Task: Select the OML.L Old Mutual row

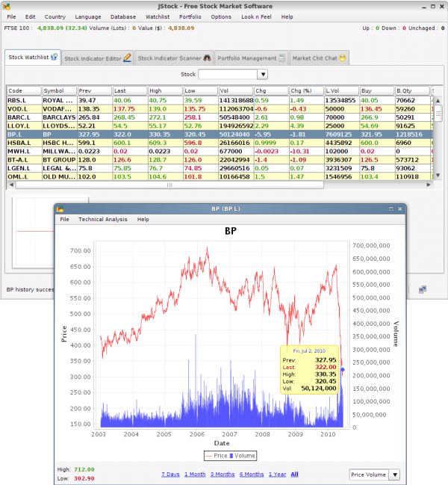Action: [220, 176]
